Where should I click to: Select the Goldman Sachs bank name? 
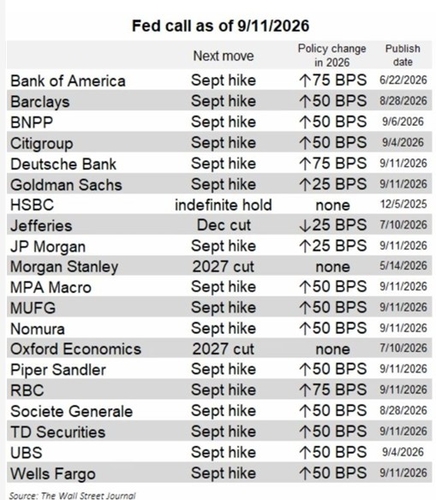(x=66, y=185)
